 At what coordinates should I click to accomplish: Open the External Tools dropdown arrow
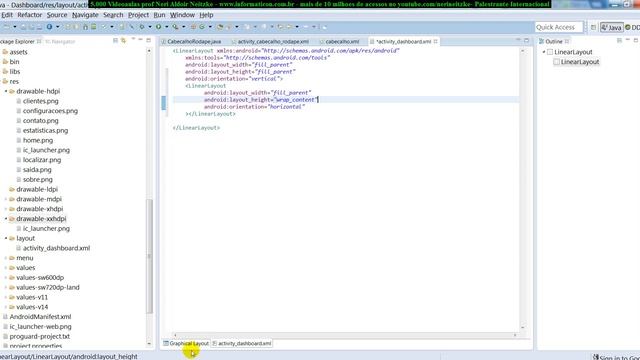click(x=183, y=27)
